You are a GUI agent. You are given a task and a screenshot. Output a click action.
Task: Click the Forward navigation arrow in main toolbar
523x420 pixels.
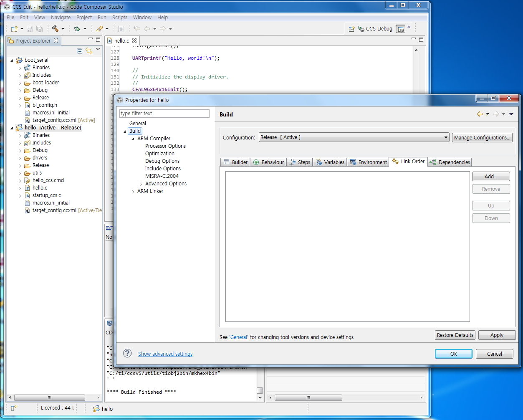pyautogui.click(x=163, y=29)
